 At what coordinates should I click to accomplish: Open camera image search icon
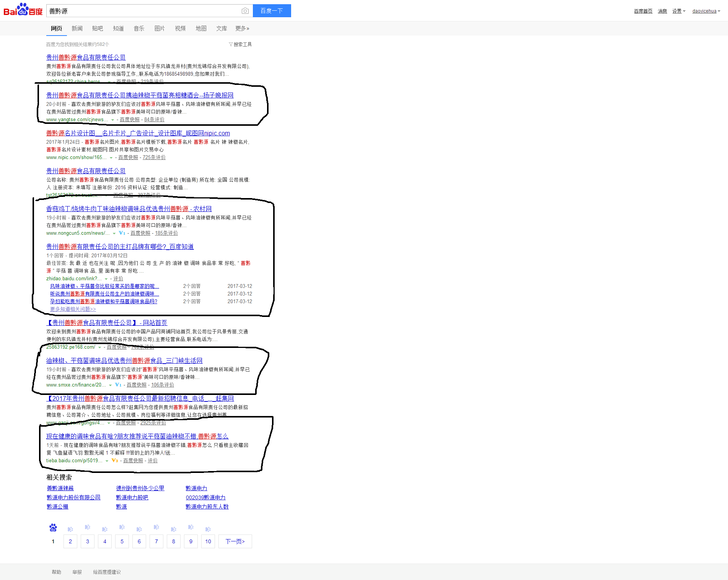(245, 11)
